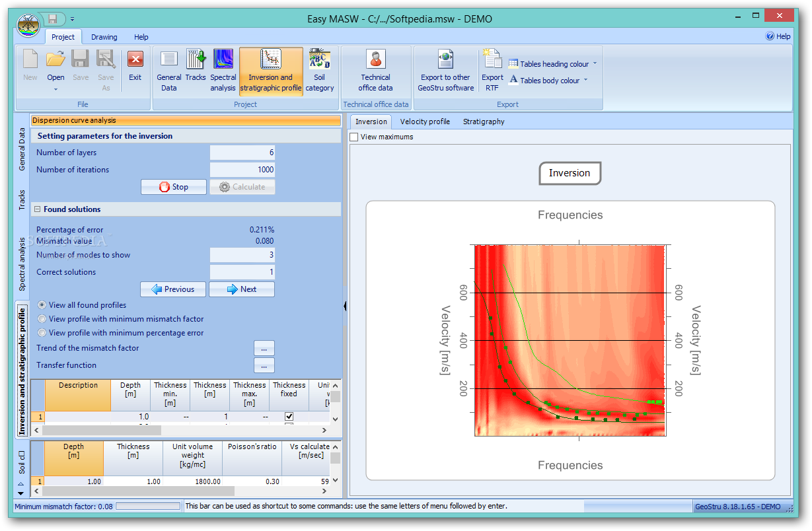Click the Save As icon
This screenshot has width=812, height=531.
click(x=106, y=59)
